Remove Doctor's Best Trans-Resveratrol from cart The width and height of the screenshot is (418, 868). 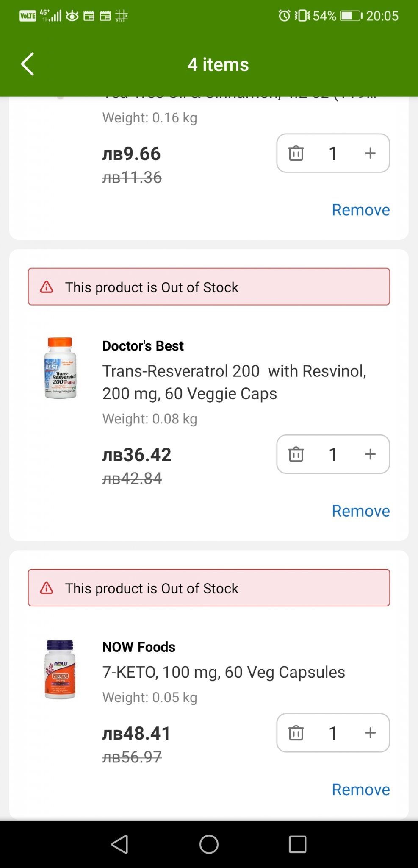click(360, 511)
